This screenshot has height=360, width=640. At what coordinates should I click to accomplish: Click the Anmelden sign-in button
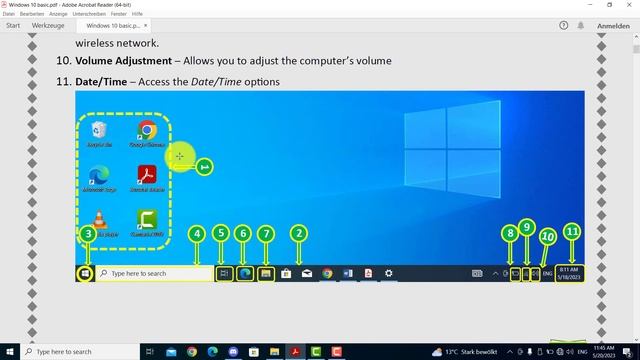(x=613, y=26)
